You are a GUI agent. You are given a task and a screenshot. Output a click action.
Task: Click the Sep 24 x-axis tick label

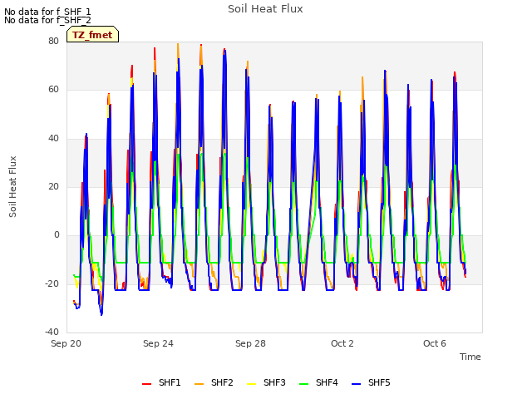[158, 343]
